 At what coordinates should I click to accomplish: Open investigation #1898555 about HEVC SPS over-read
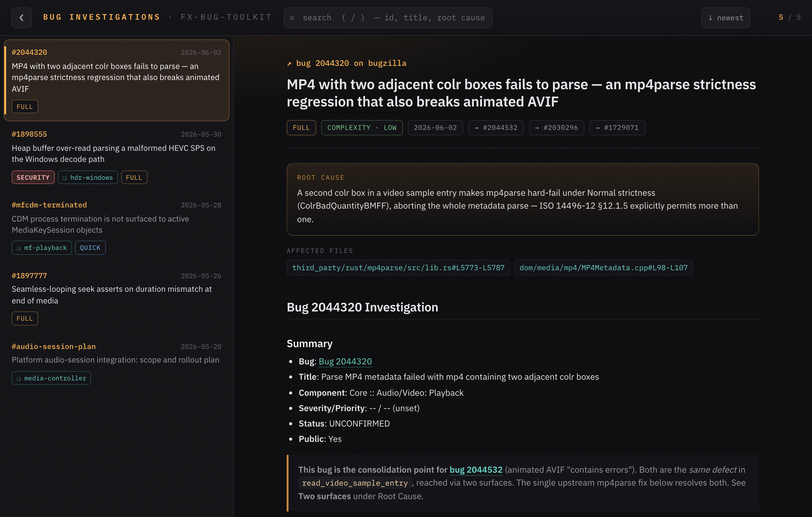pyautogui.click(x=116, y=157)
